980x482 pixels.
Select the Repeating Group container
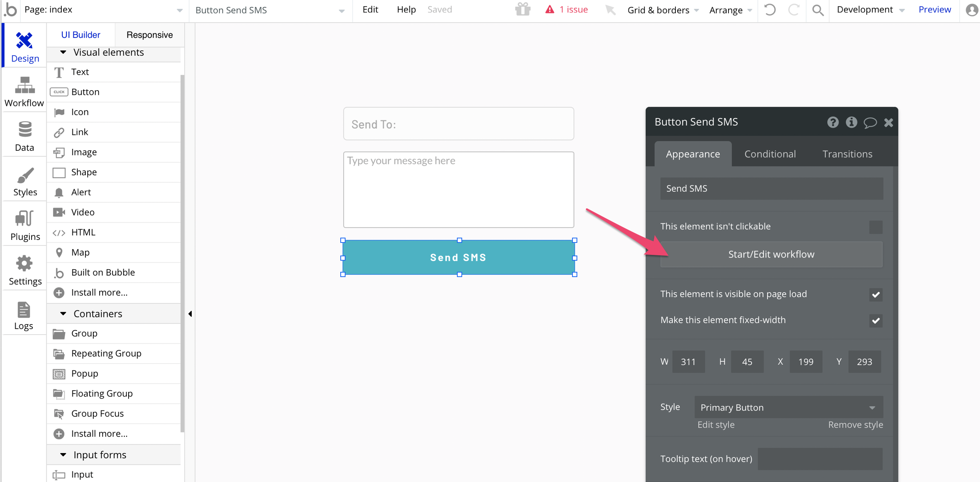coord(113,354)
